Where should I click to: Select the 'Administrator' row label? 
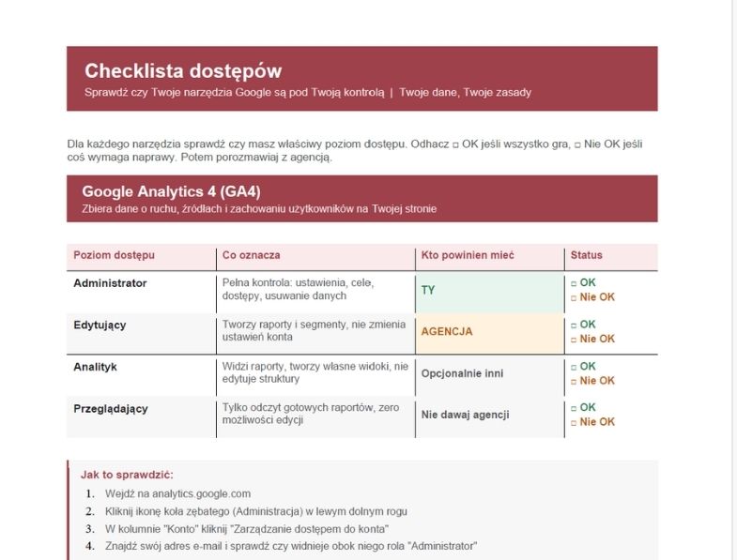click(x=110, y=283)
